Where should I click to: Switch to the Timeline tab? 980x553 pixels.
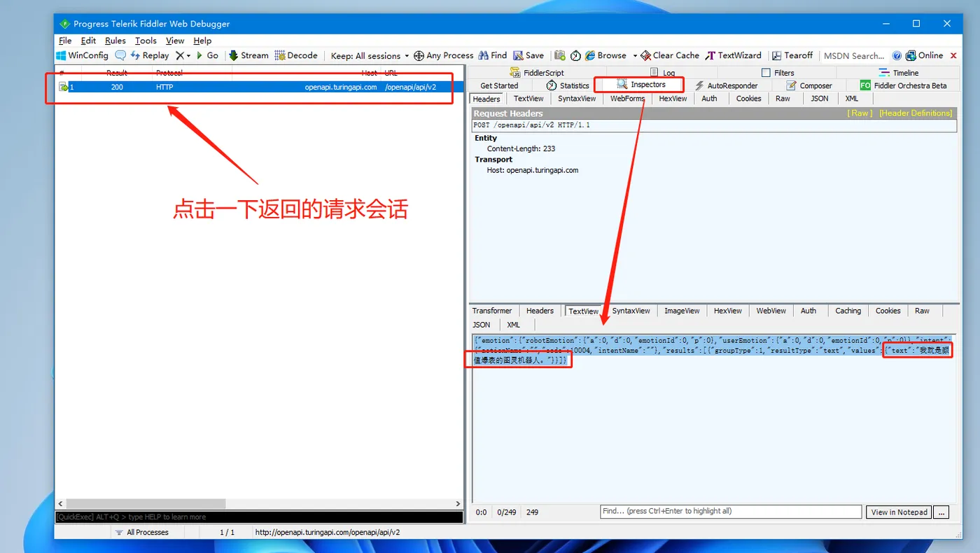(x=899, y=73)
